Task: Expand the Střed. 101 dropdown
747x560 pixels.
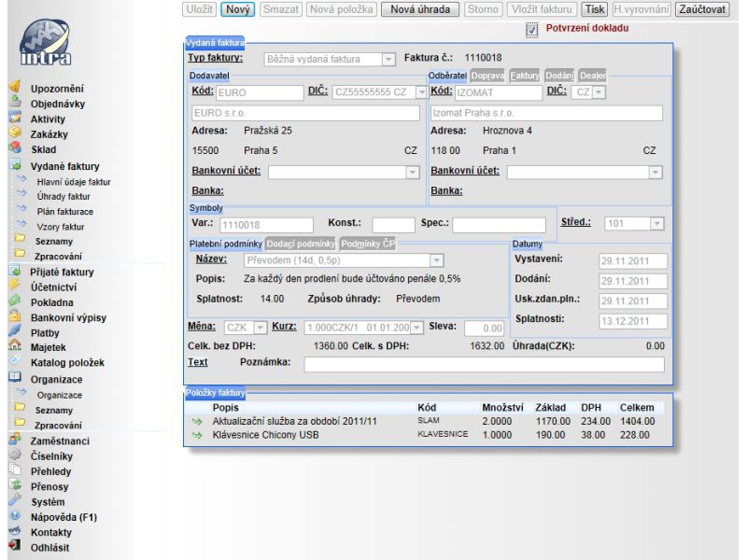Action: tap(657, 223)
